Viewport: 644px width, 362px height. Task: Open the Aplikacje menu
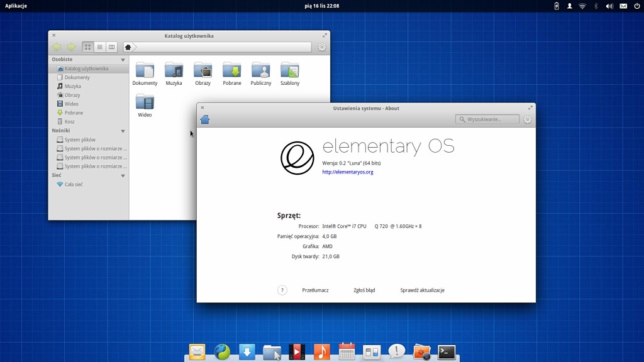point(16,6)
